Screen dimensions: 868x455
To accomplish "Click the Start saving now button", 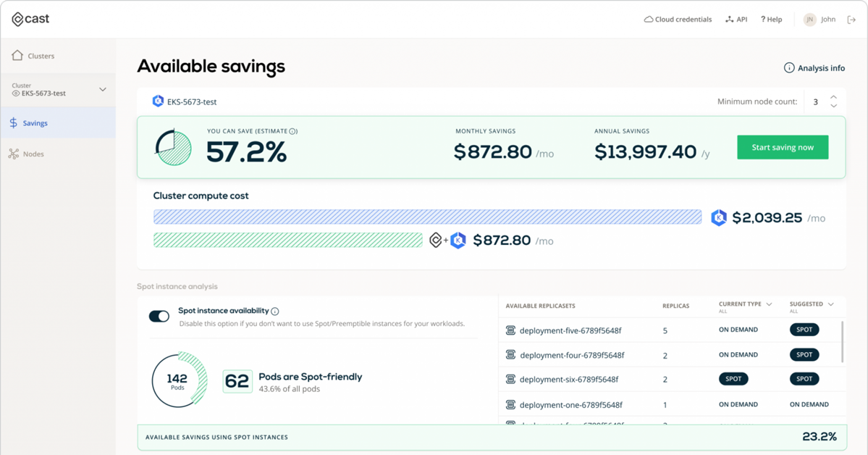I will tap(782, 147).
